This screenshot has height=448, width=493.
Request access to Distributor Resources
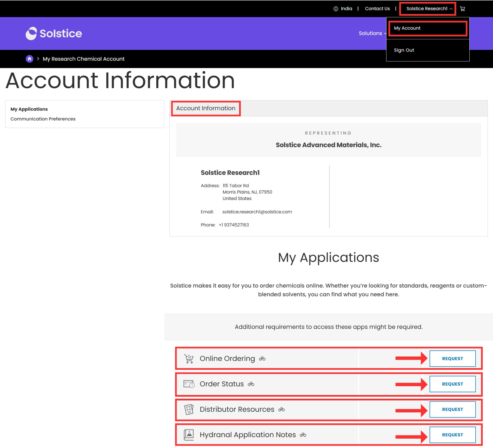point(452,409)
